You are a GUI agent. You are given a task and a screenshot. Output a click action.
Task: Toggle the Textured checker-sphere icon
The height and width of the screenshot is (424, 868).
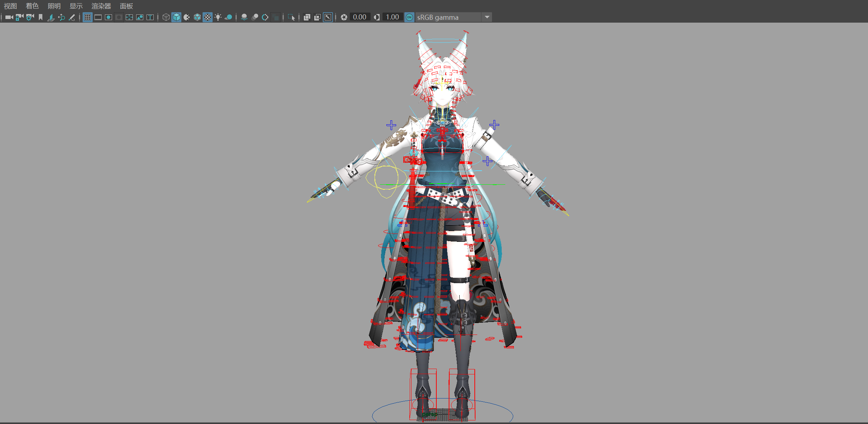(208, 17)
